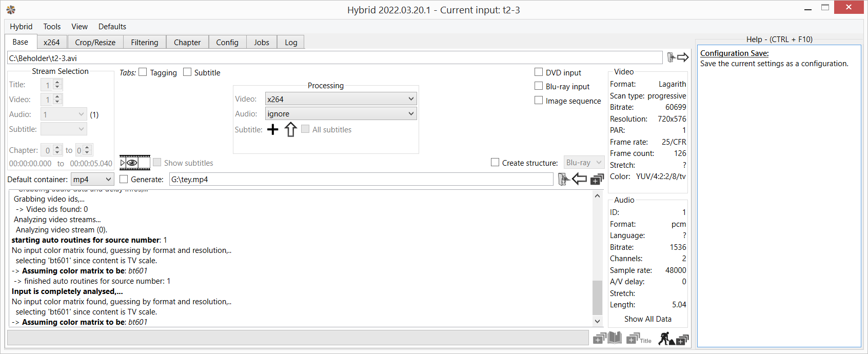
Task: Click the pcm audio format value
Action: 679,224
